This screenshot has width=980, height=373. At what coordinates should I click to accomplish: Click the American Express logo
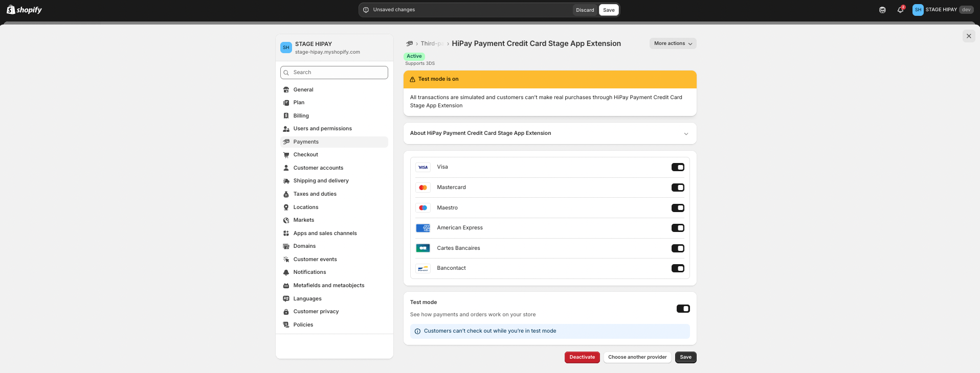[423, 228]
